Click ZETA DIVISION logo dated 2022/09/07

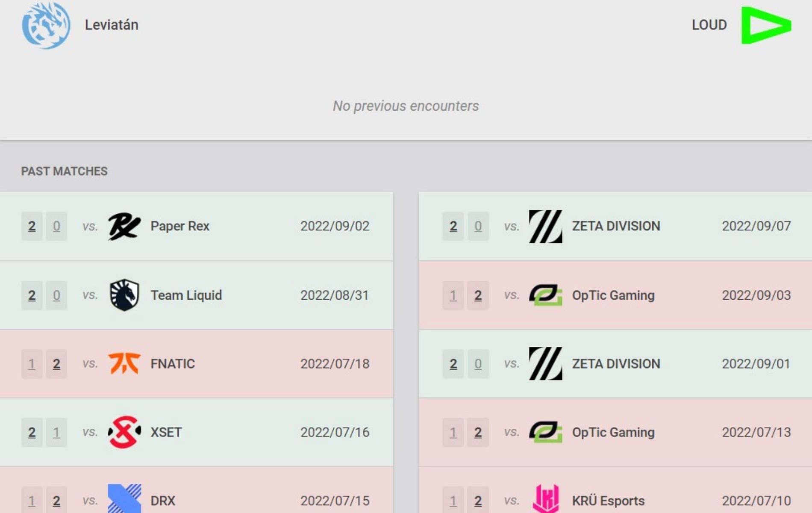click(546, 226)
